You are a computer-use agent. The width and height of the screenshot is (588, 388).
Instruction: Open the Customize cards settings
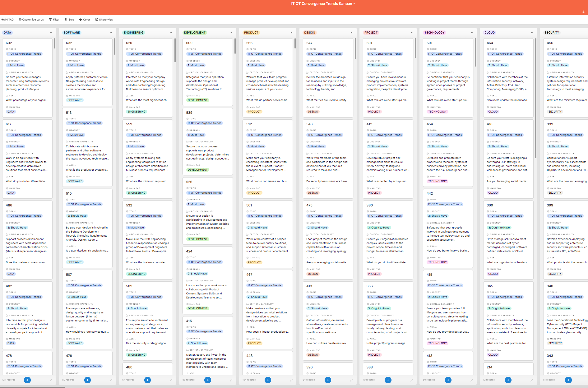[x=31, y=20]
